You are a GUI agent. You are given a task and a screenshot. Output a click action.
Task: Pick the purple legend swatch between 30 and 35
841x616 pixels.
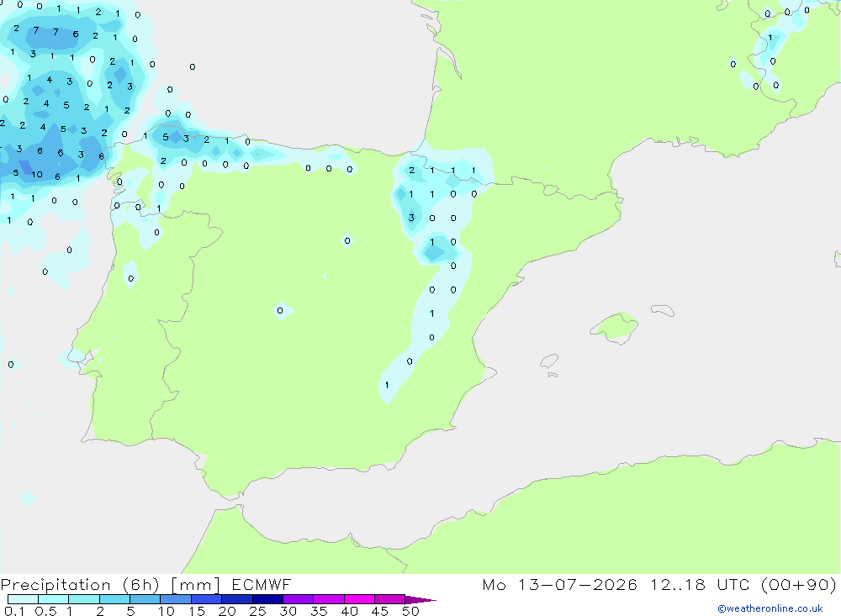pyautogui.click(x=298, y=599)
